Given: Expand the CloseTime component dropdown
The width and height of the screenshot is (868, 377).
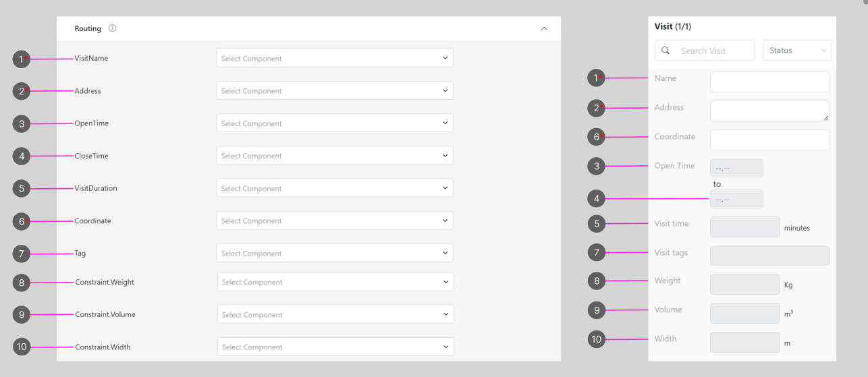Looking at the screenshot, I should 335,156.
